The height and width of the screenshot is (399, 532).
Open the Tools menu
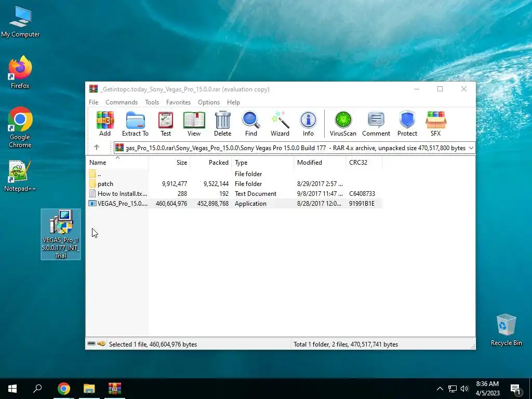(152, 102)
